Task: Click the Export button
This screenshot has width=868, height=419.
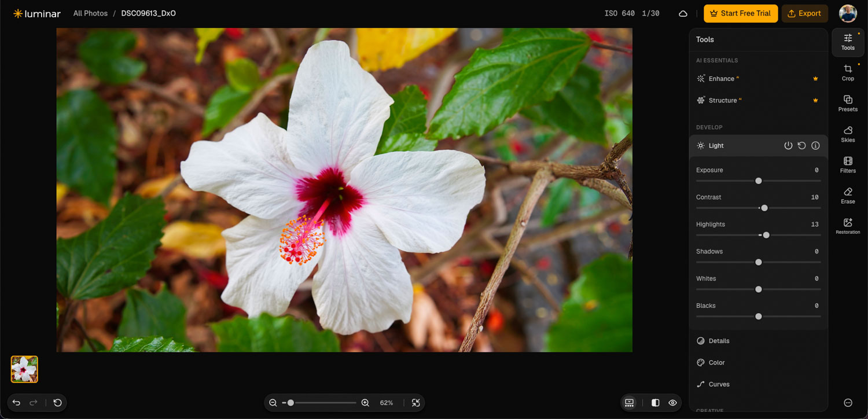Action: click(x=804, y=13)
